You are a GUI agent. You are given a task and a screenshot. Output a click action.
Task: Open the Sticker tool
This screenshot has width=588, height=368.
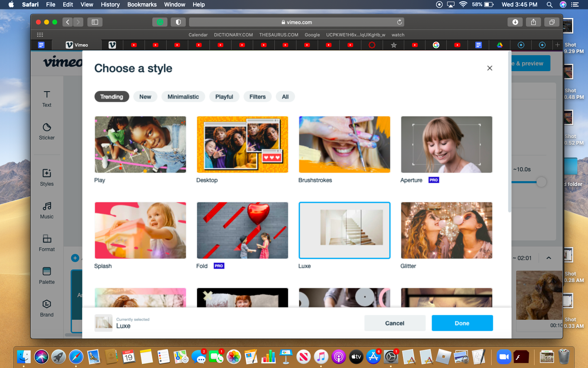(47, 131)
